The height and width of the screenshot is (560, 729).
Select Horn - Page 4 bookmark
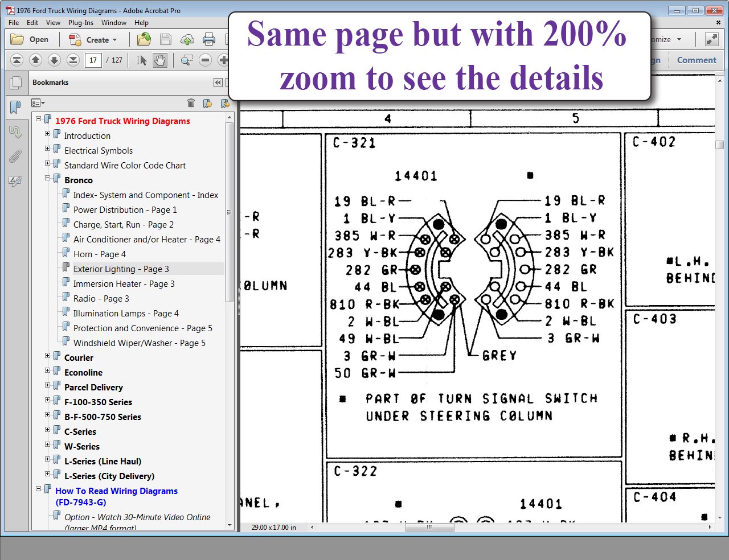point(100,254)
